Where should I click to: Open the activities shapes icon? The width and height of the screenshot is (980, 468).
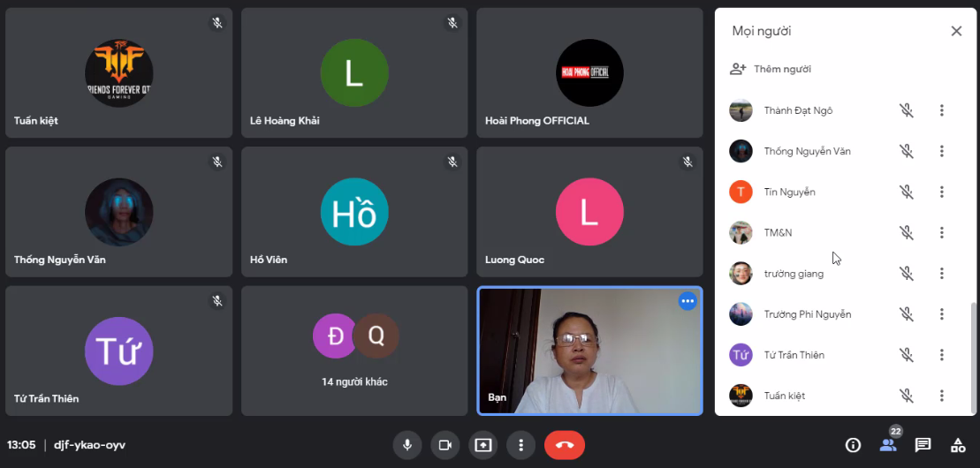[x=957, y=445]
